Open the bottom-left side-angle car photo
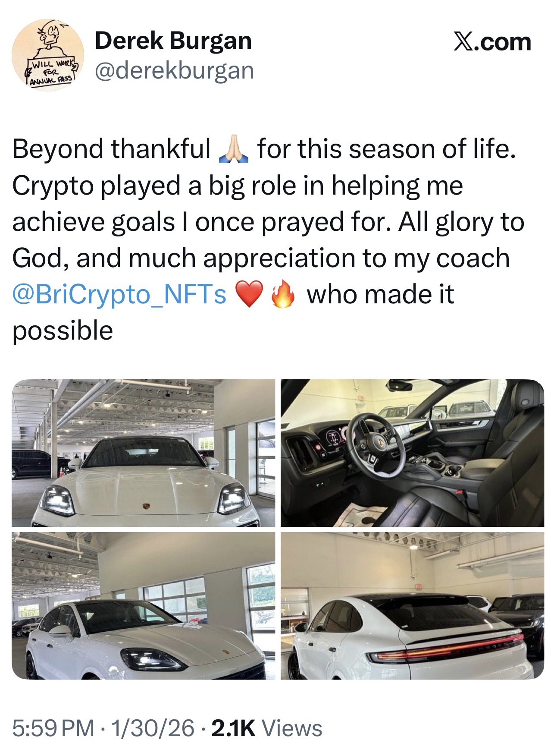 click(x=143, y=605)
